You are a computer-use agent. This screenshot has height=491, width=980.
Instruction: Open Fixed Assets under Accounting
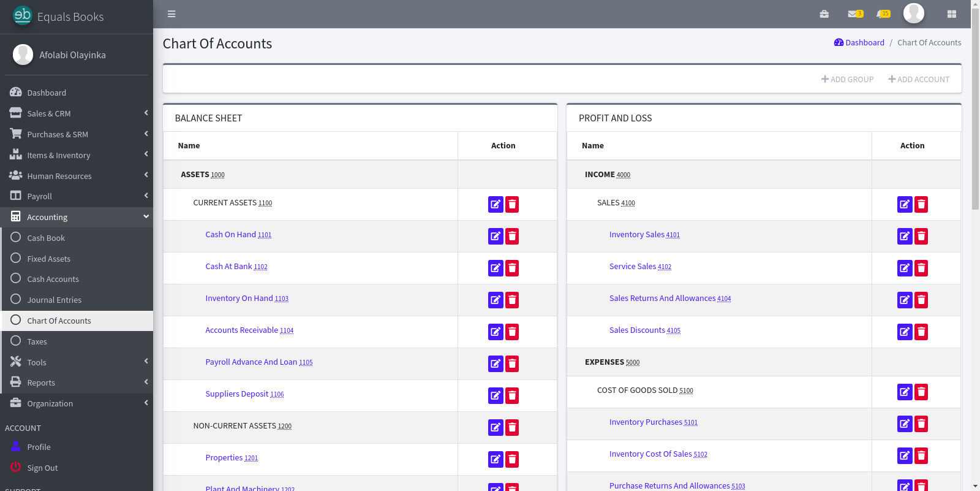coord(77,259)
